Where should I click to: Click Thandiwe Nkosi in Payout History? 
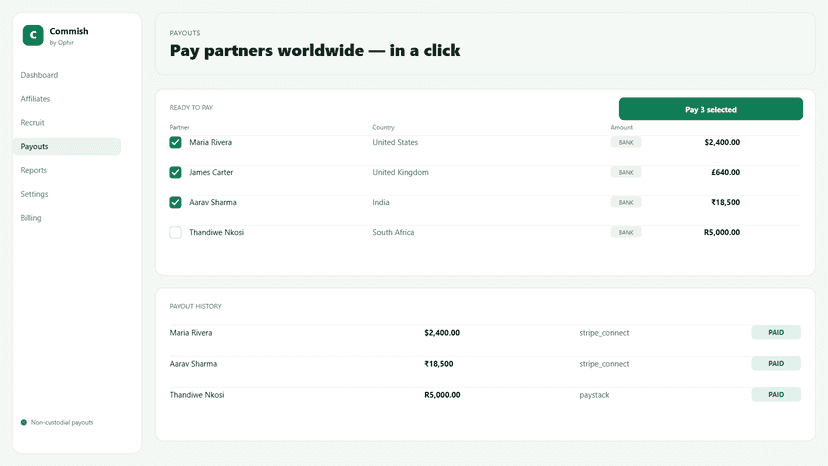click(x=197, y=395)
